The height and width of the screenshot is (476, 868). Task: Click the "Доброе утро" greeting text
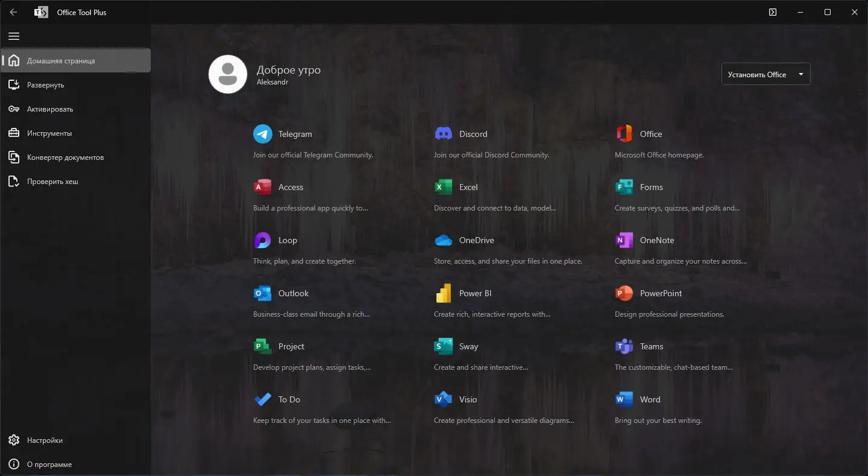pyautogui.click(x=289, y=70)
